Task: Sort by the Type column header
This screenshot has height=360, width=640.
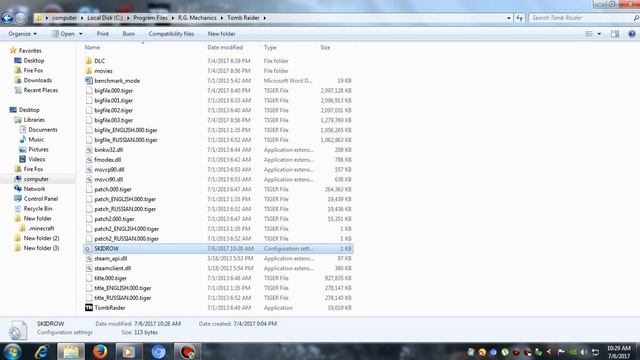Action: click(x=270, y=47)
